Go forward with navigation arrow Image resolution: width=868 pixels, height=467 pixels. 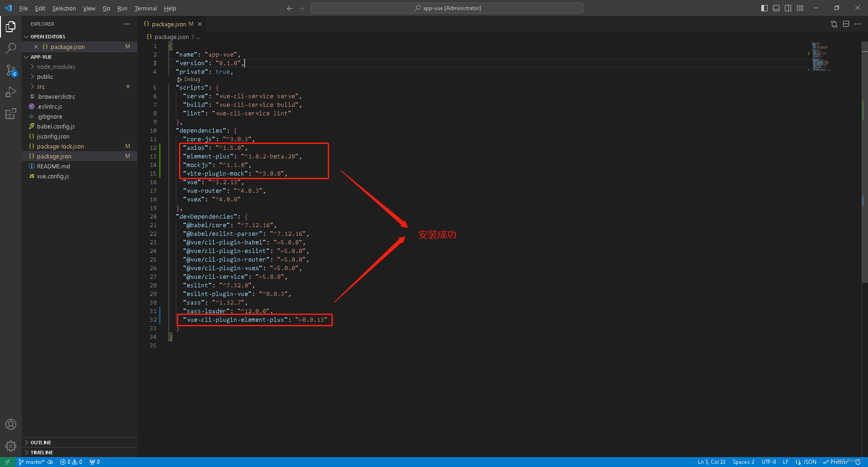302,8
